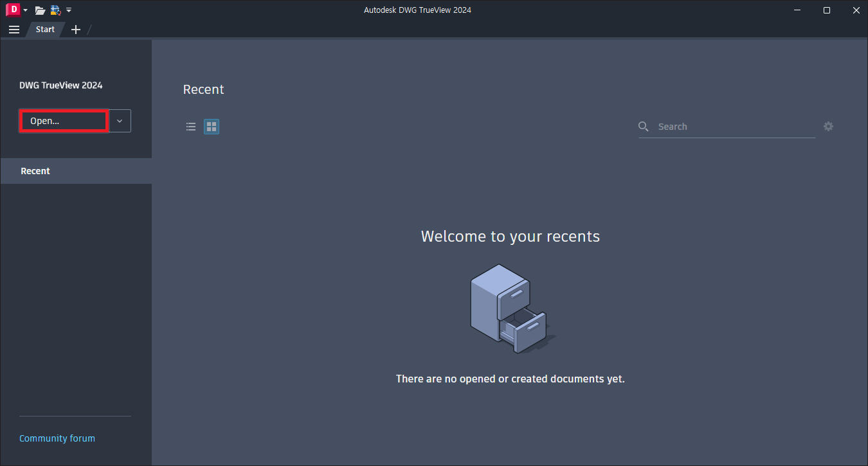Viewport: 868px width, 466px height.
Task: Open the hamburger file tab menu
Action: click(x=14, y=30)
